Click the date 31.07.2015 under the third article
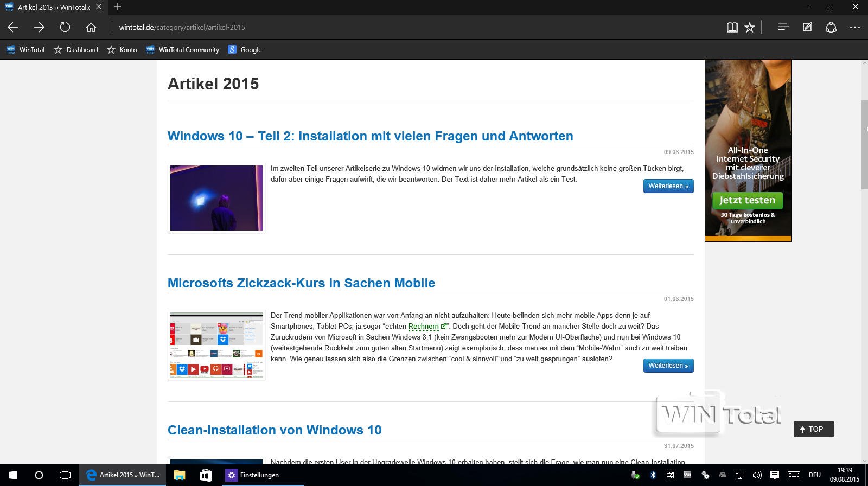Image resolution: width=868 pixels, height=486 pixels. click(x=679, y=446)
